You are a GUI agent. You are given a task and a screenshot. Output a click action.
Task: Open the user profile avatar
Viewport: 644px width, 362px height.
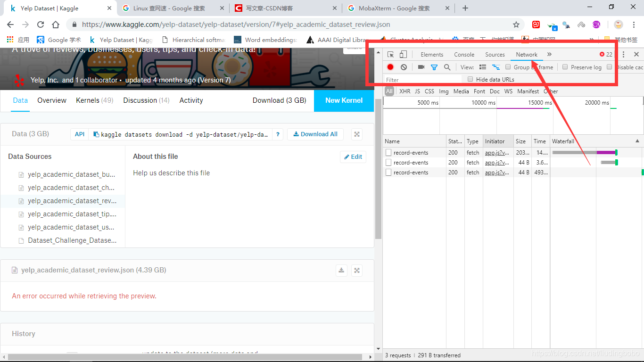tap(619, 25)
